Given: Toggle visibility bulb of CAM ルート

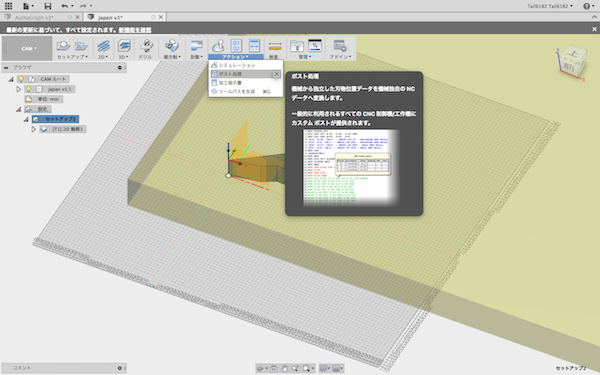Looking at the screenshot, I should click(21, 79).
